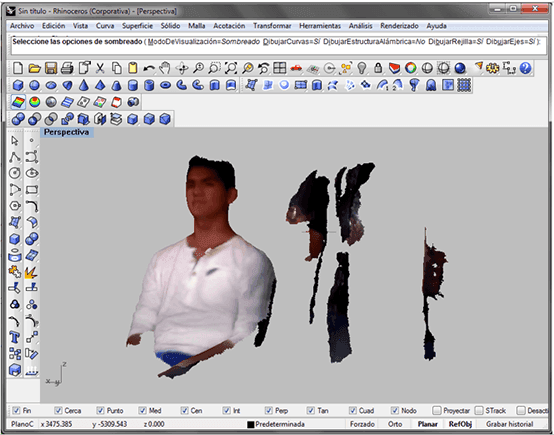This screenshot has width=554, height=435.
Task: Open the Superficie menu
Action: click(x=137, y=26)
